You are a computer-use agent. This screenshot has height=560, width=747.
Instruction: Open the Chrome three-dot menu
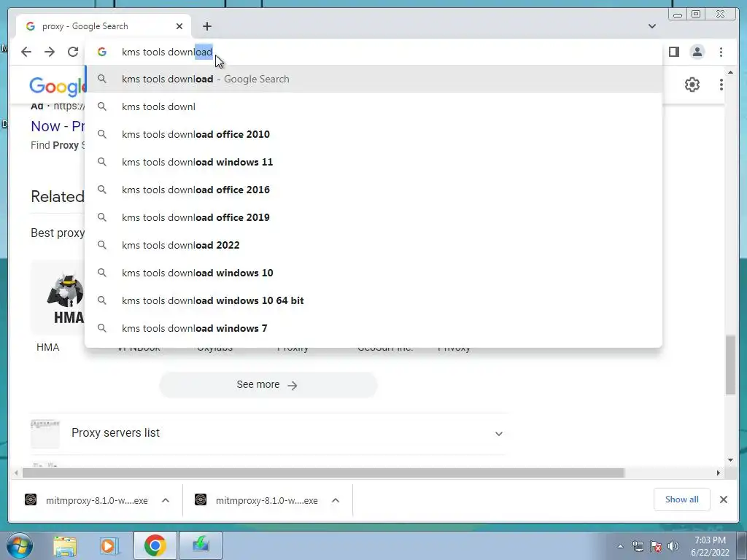click(x=721, y=52)
